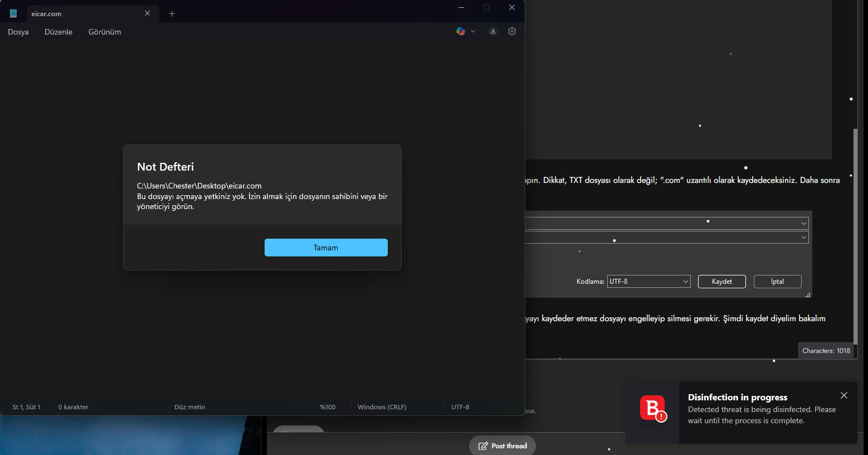Click the Post thread button

503,446
